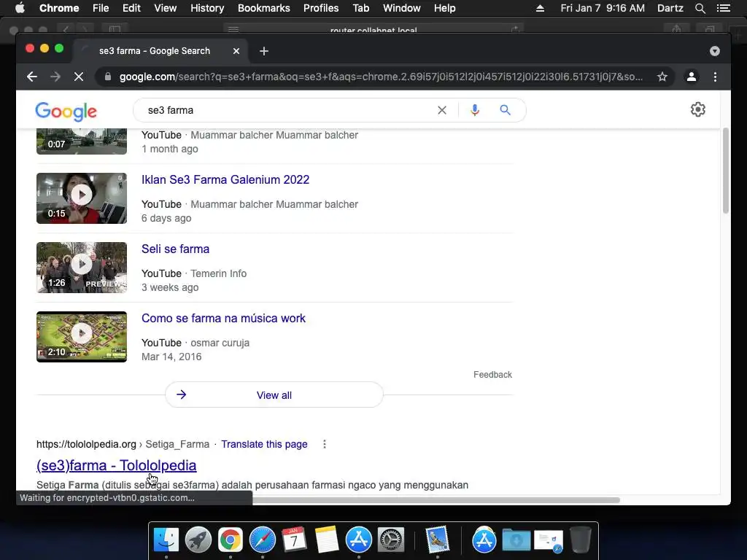View site info via the lock icon

point(108,77)
